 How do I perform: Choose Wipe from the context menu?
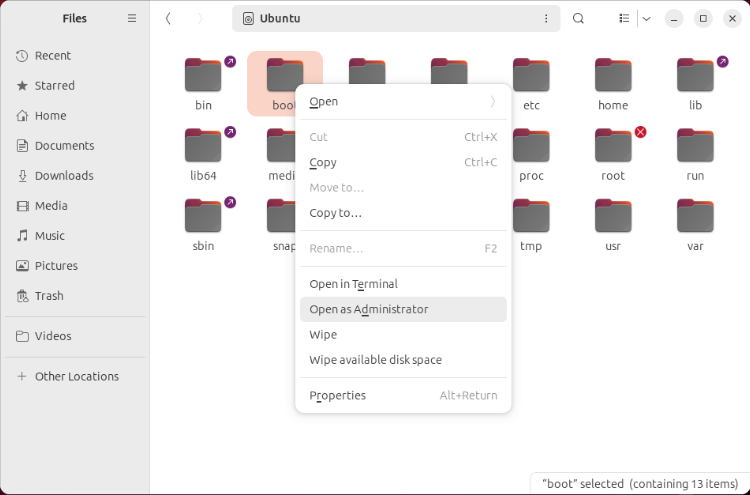click(403, 334)
